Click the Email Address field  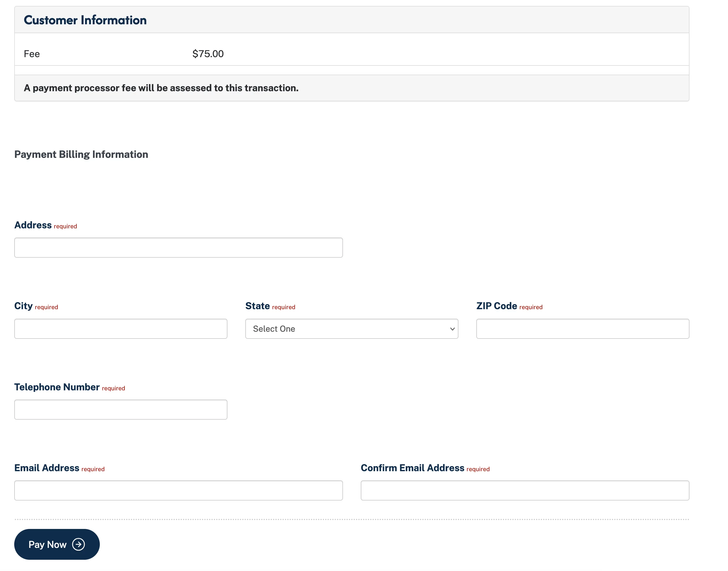(x=178, y=490)
